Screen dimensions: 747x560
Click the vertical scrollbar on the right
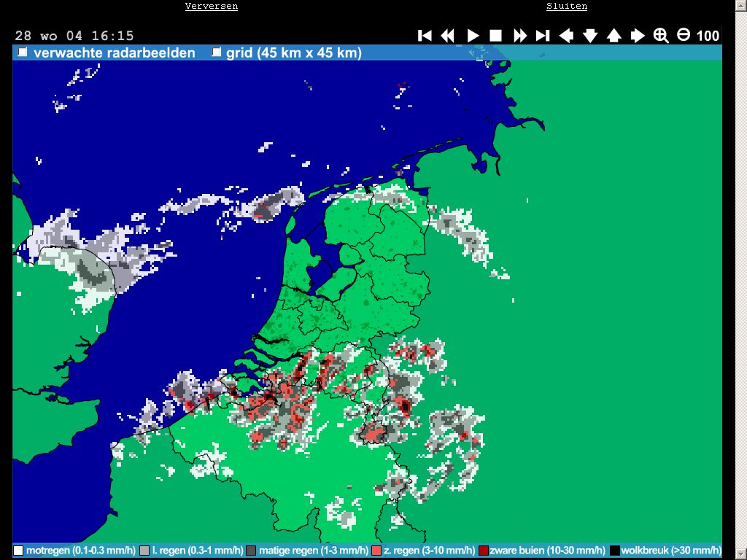coord(741,280)
